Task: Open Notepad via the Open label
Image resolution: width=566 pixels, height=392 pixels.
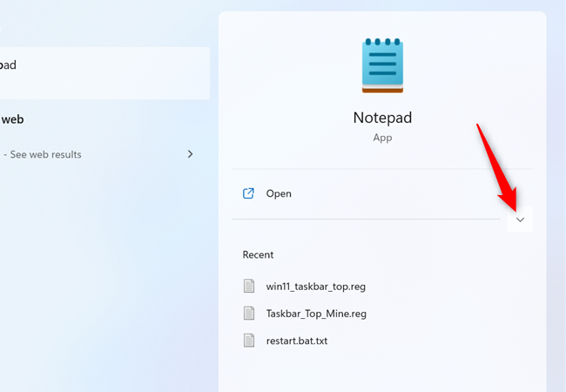Action: point(279,193)
